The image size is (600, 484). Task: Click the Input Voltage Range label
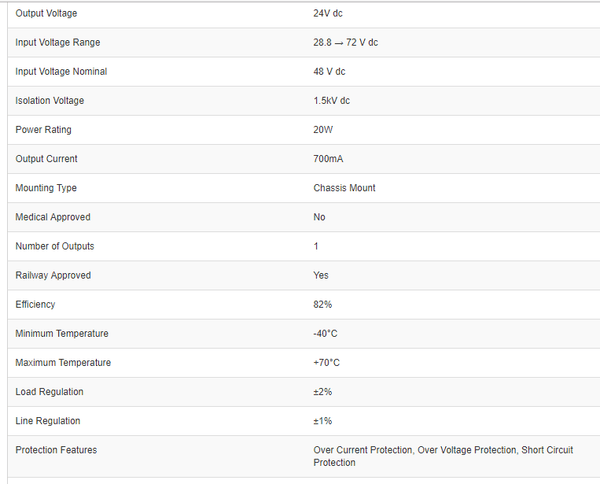pos(58,42)
